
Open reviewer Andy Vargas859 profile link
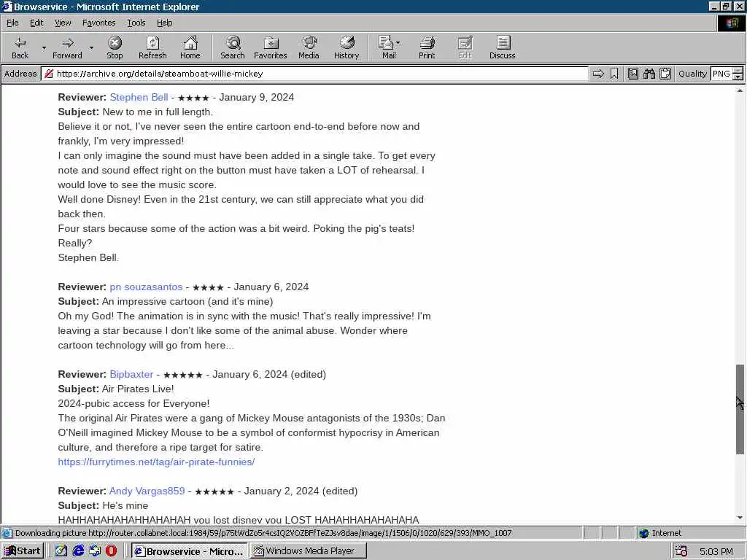click(147, 491)
